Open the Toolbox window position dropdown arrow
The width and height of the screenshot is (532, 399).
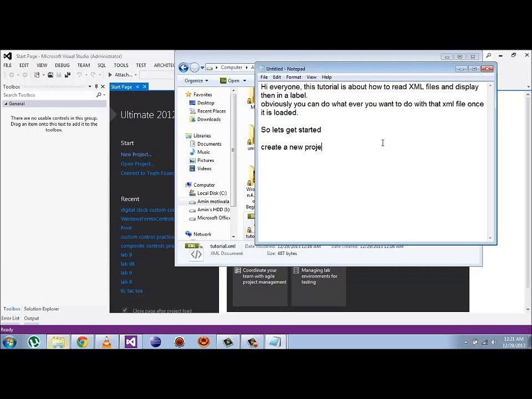(x=90, y=86)
